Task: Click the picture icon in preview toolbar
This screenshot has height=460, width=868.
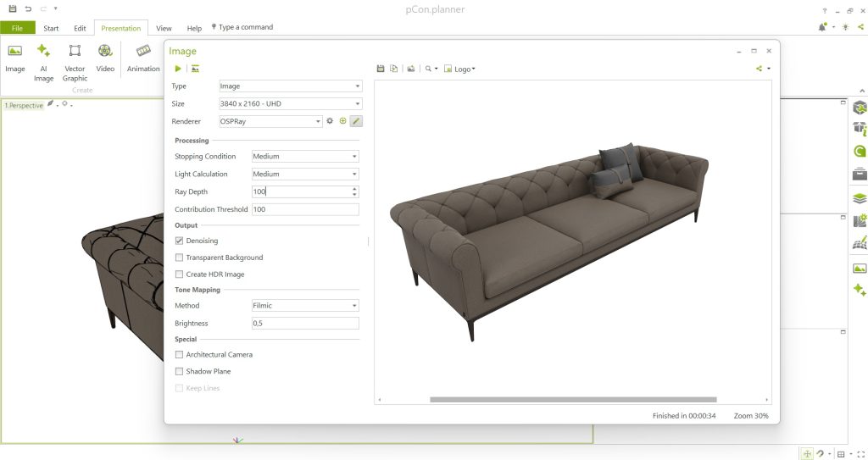Action: pyautogui.click(x=411, y=69)
